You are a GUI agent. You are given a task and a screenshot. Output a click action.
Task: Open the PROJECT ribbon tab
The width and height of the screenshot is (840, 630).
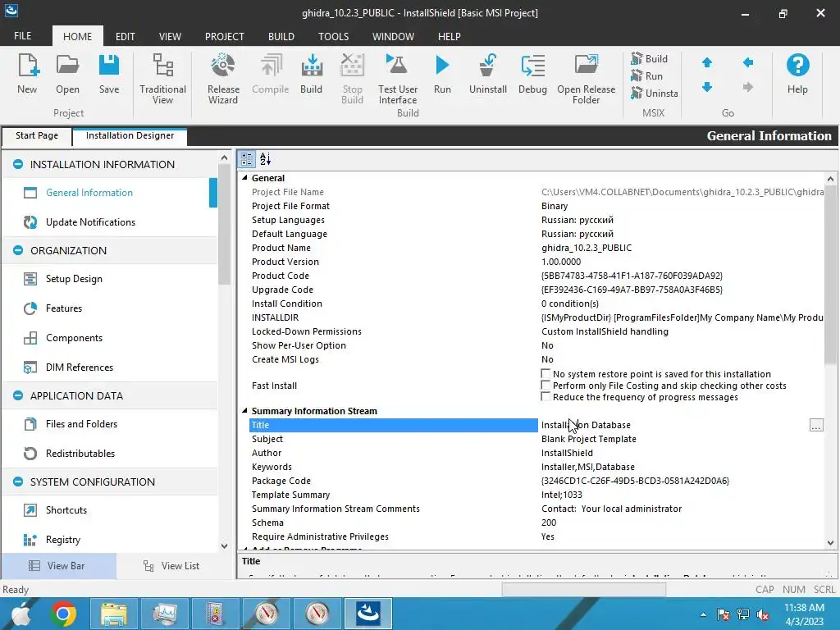tap(225, 36)
